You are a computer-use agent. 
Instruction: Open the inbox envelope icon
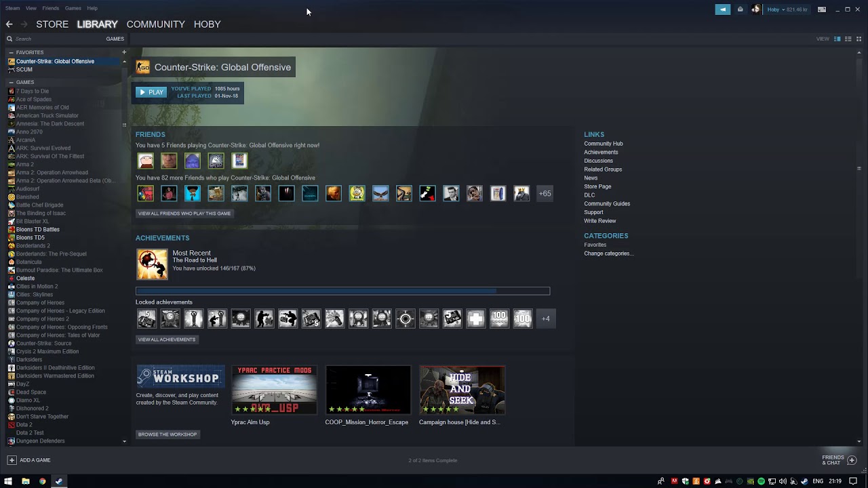741,9
